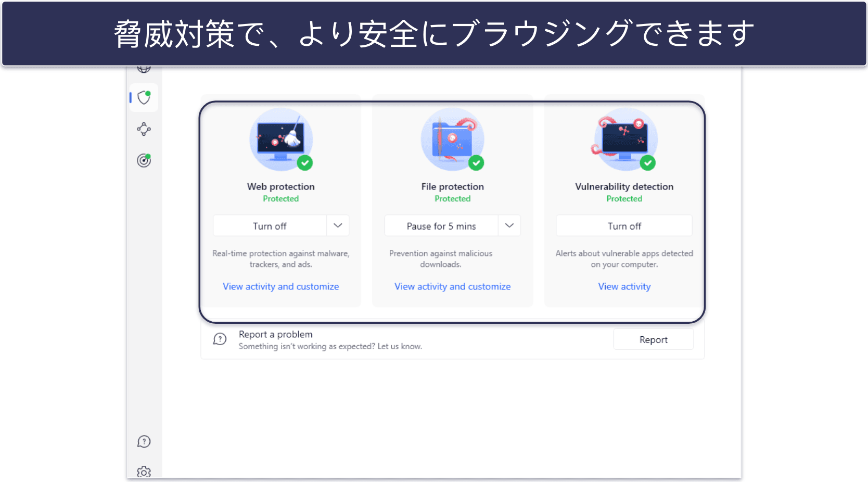Image resolution: width=868 pixels, height=482 pixels.
Task: Click the File protection folder illustration
Action: point(453,139)
